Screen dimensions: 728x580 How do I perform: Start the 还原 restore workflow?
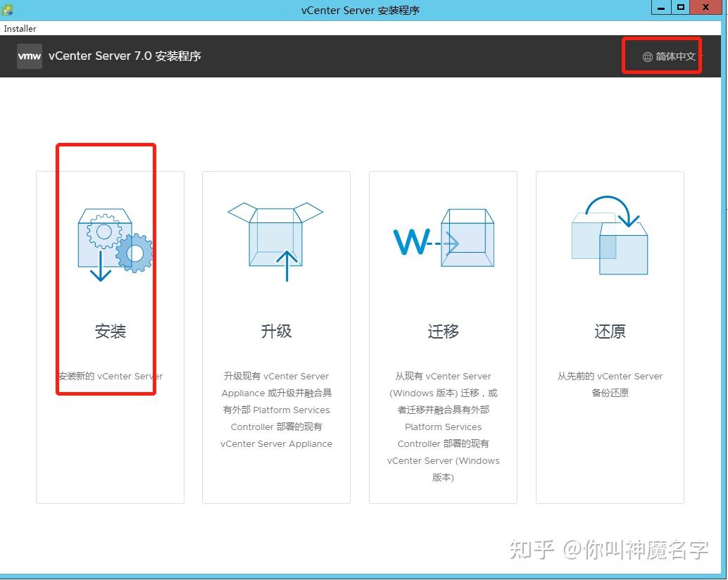tap(608, 331)
